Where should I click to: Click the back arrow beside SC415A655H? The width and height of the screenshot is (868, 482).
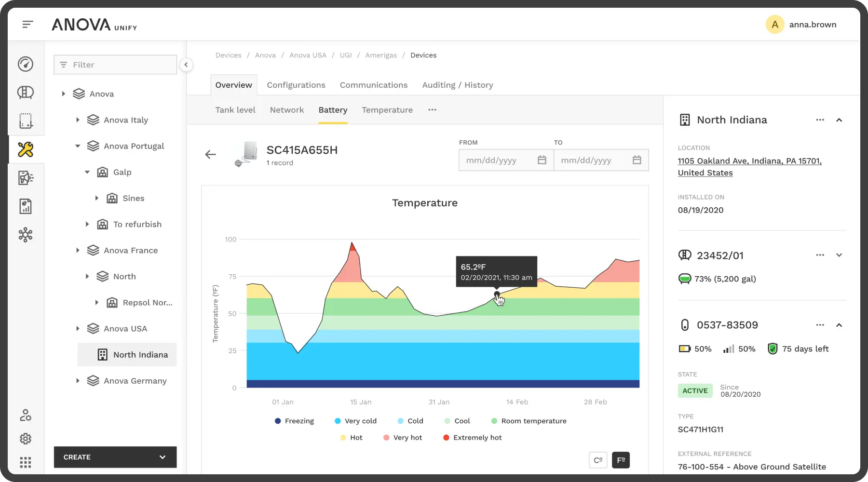point(210,155)
